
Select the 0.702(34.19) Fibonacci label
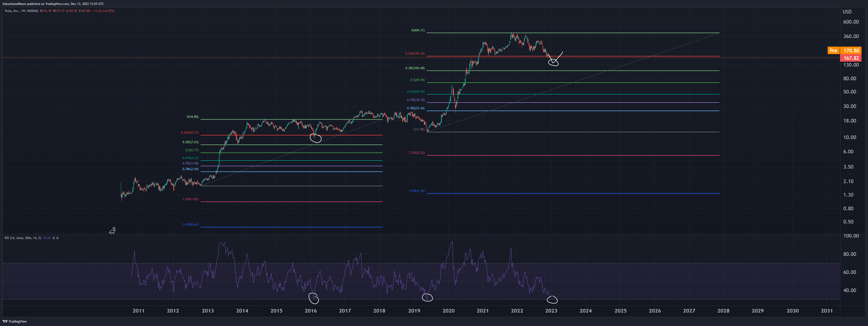tap(415, 100)
